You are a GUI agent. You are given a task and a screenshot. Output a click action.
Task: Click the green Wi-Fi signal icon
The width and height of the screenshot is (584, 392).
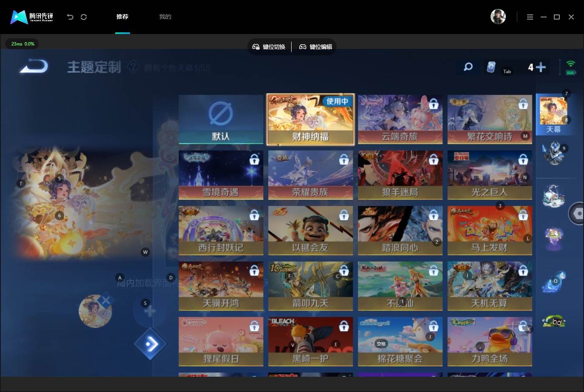pos(571,64)
